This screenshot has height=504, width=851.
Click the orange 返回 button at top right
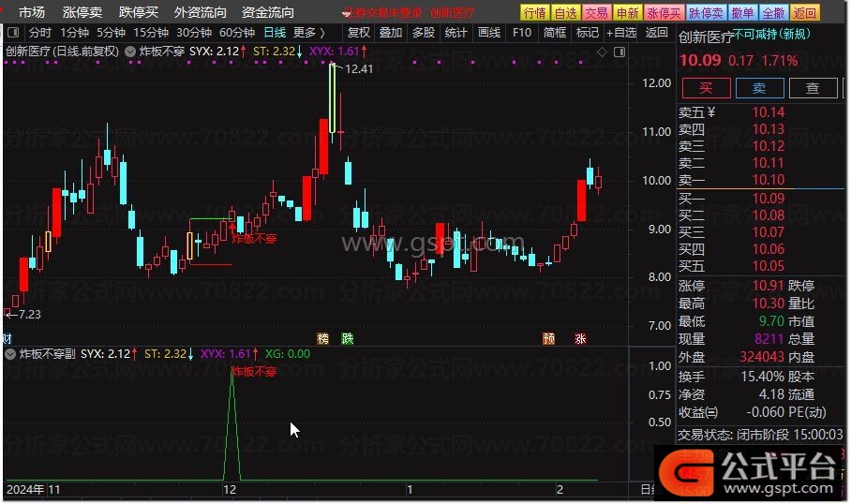pos(804,12)
